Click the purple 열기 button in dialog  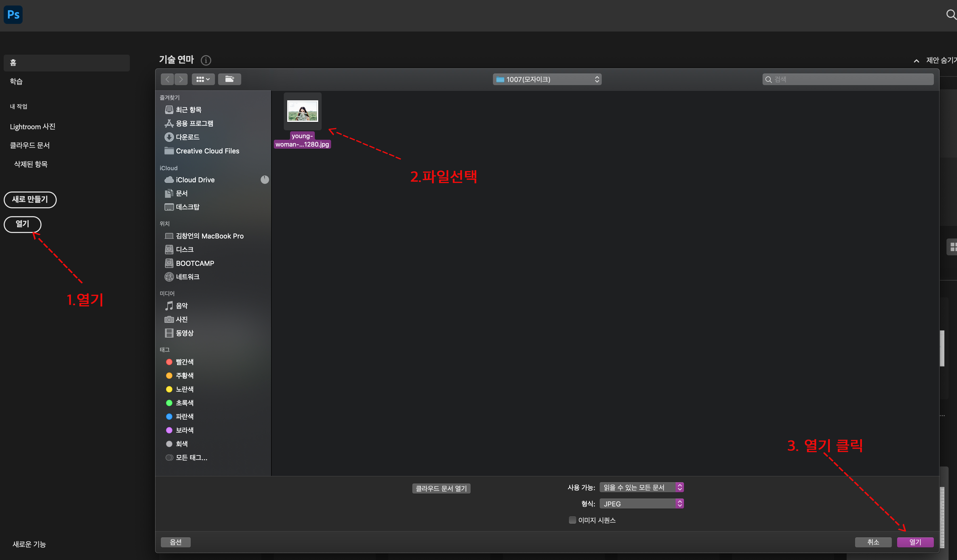click(915, 542)
